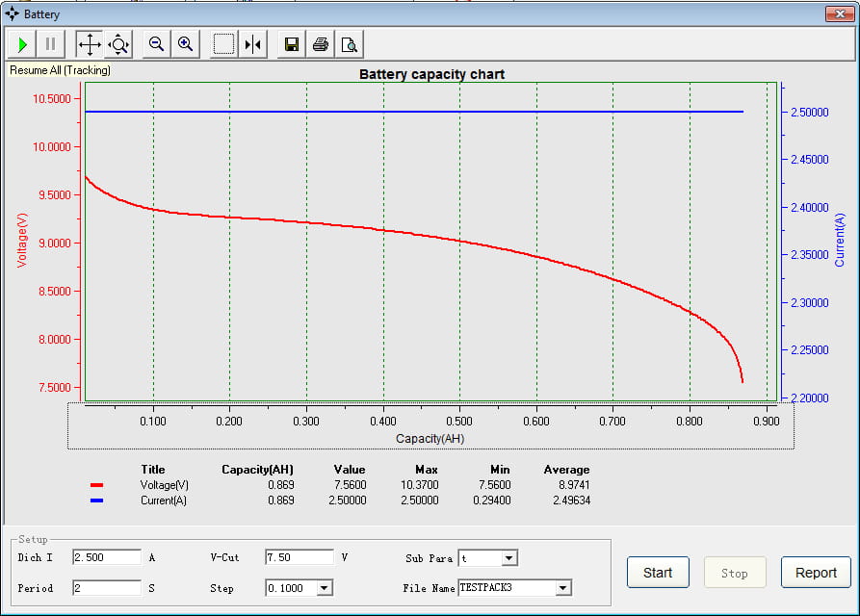Click the Current(A) legend row title
The image size is (860, 616).
[164, 500]
